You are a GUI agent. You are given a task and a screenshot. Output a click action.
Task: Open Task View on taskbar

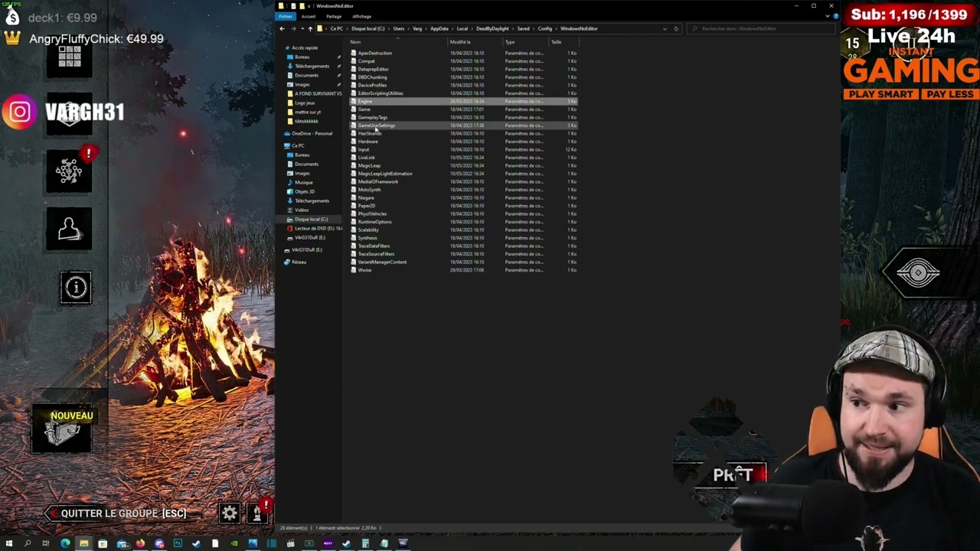click(46, 543)
